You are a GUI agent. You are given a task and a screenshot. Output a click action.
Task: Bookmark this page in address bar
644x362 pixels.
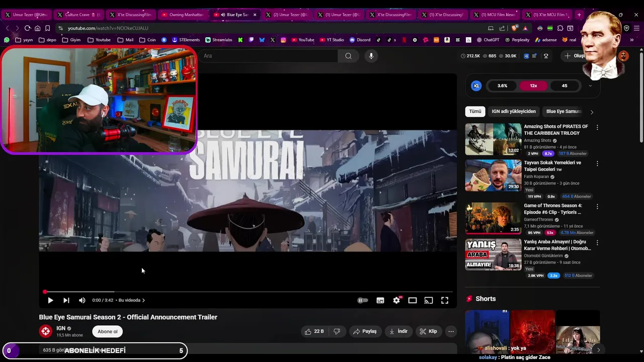point(47,28)
